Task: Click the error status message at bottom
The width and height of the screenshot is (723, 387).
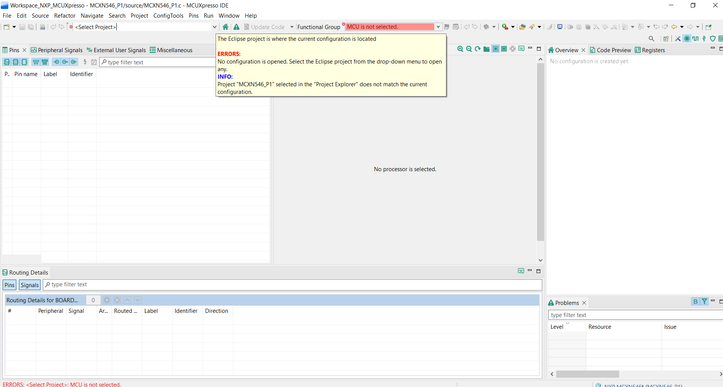Action: click(62, 384)
